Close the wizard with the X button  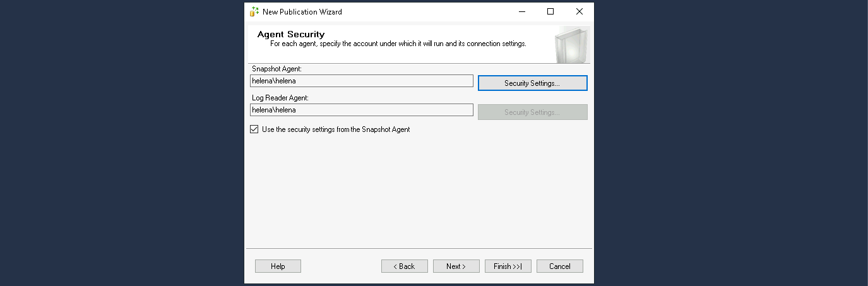click(579, 11)
